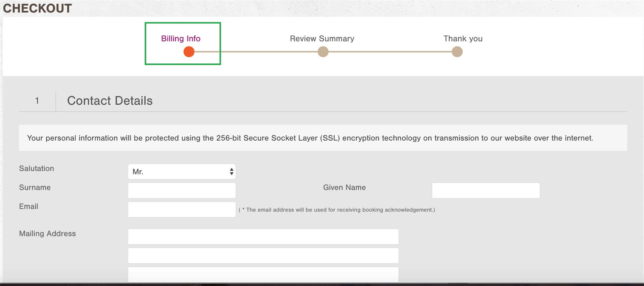Focus the Email input box
The height and width of the screenshot is (286, 644).
[182, 209]
